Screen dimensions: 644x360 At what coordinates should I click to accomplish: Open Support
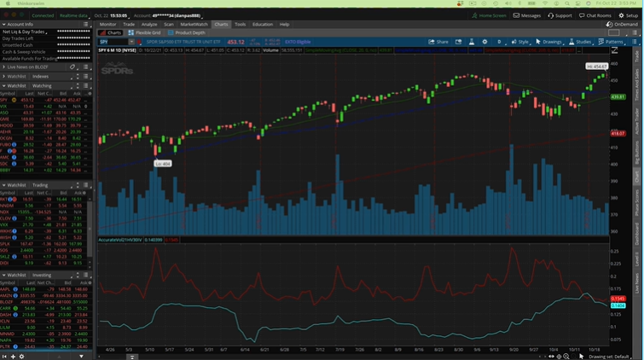click(x=560, y=15)
